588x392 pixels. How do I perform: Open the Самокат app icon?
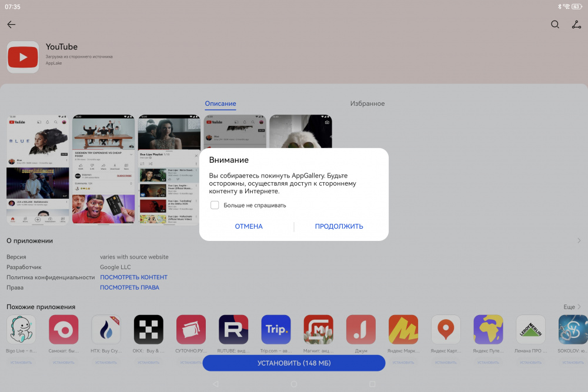64,330
